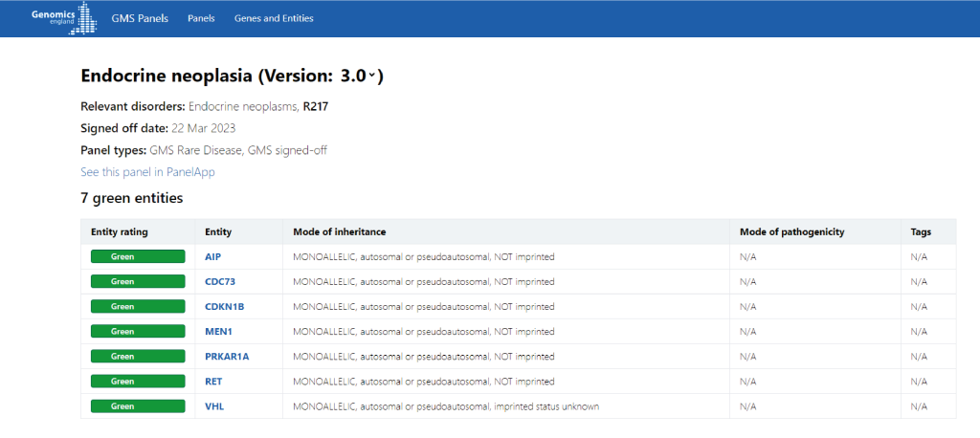Open the PRKAR1A gene link
This screenshot has height=438, width=980.
coord(227,356)
